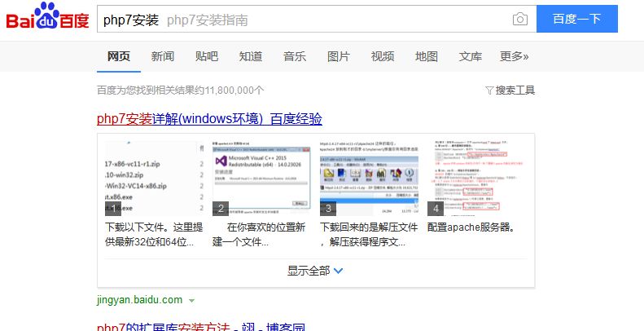The height and width of the screenshot is (331, 644).
Task: Click the jingyan.baidu.com source link
Action: point(140,300)
